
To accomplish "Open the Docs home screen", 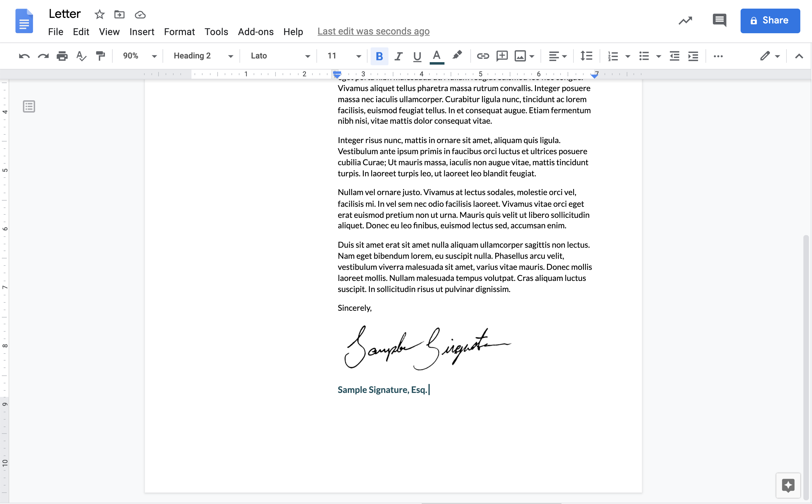I will pyautogui.click(x=24, y=21).
